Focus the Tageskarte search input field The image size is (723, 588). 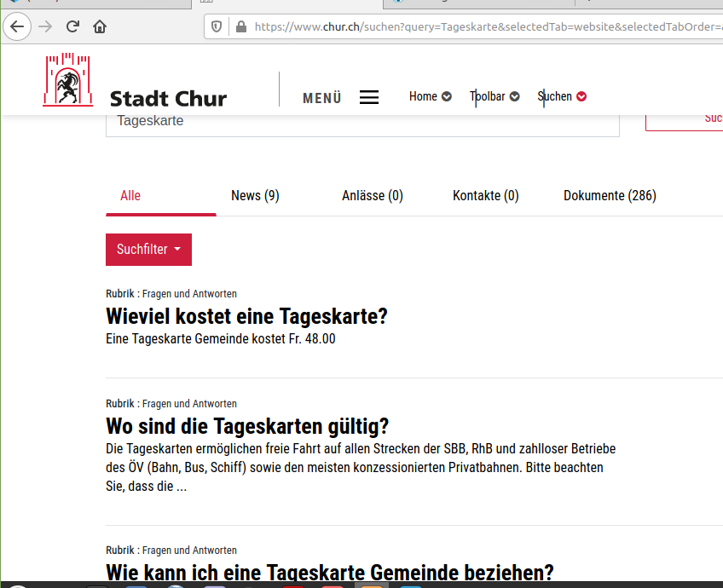tap(362, 124)
